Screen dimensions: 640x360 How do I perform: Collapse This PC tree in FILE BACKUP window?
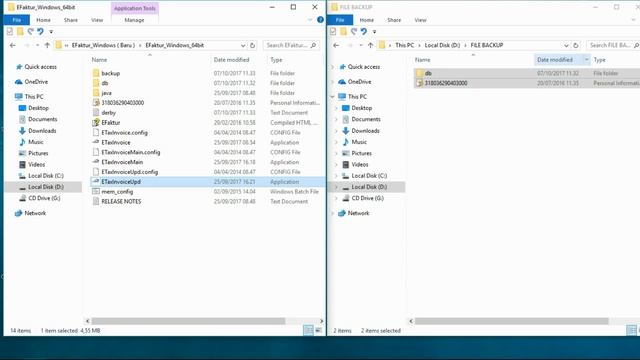pos(333,97)
